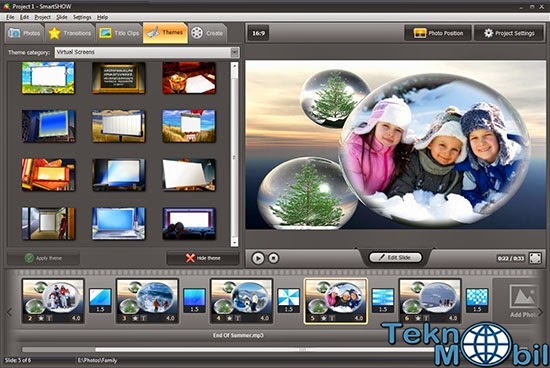Screen dimensions: 550x368
Task: Open the Edit menu
Action: [24, 17]
